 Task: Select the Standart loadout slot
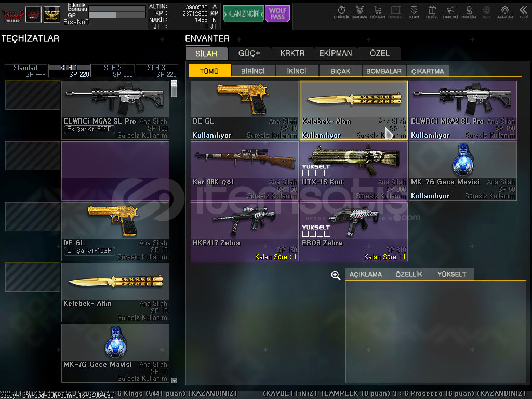(25, 71)
